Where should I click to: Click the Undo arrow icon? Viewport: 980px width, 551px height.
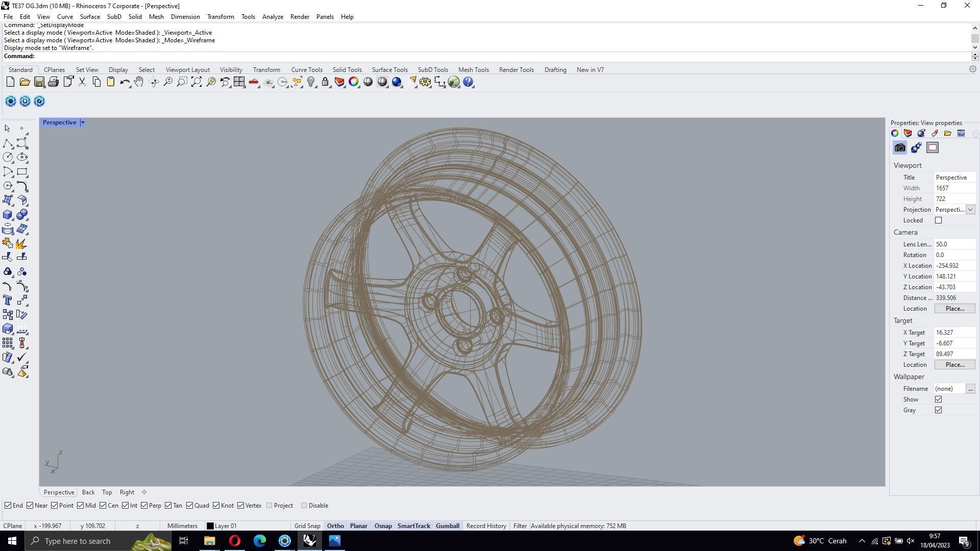124,82
